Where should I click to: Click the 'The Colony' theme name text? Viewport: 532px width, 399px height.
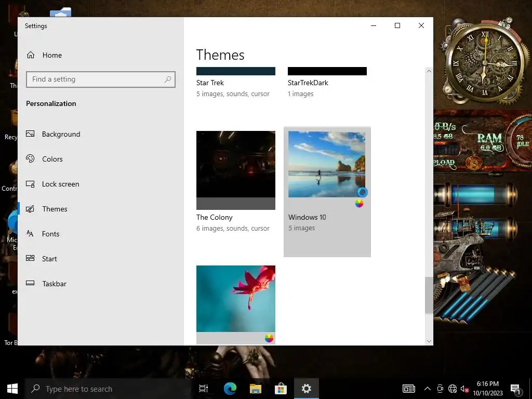click(x=215, y=217)
